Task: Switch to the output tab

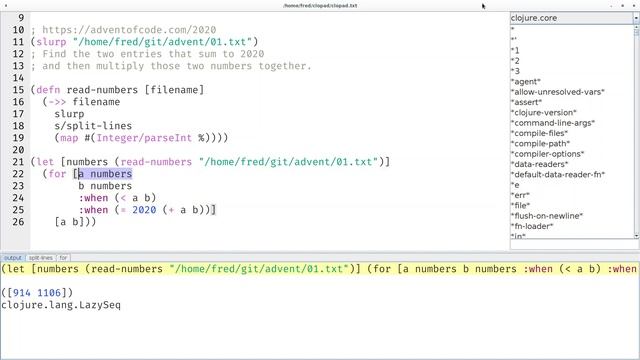Action: (x=13, y=258)
